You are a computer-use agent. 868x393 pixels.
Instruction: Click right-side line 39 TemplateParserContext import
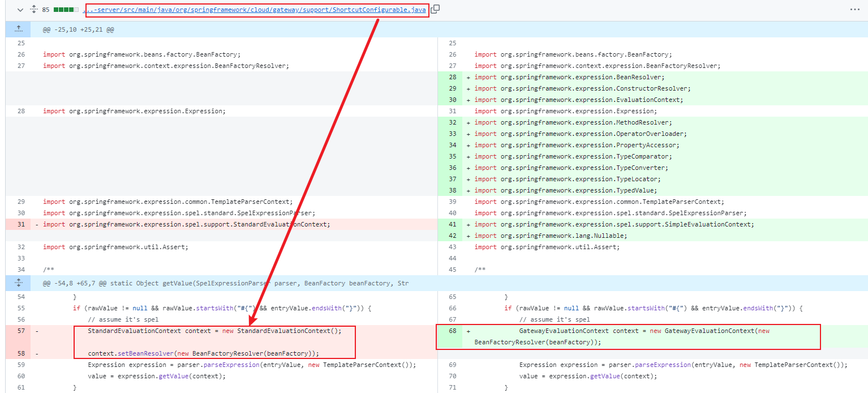599,202
